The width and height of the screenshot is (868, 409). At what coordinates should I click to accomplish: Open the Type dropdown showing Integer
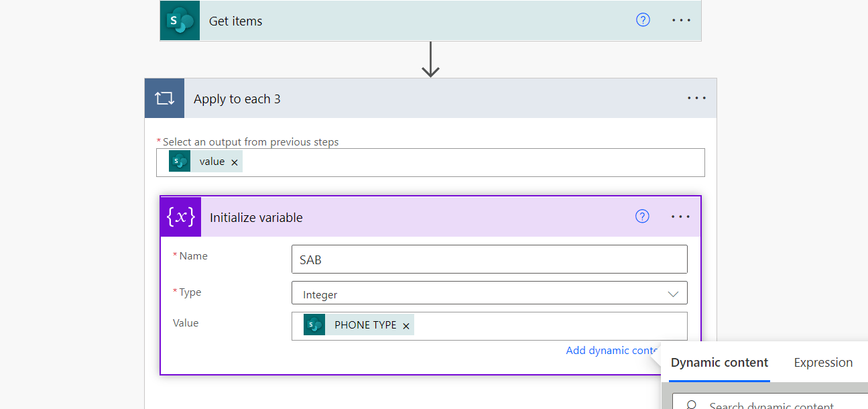(x=489, y=294)
